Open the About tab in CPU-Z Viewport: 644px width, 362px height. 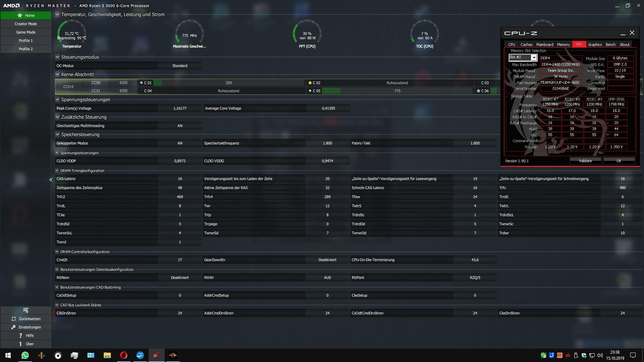click(x=625, y=44)
